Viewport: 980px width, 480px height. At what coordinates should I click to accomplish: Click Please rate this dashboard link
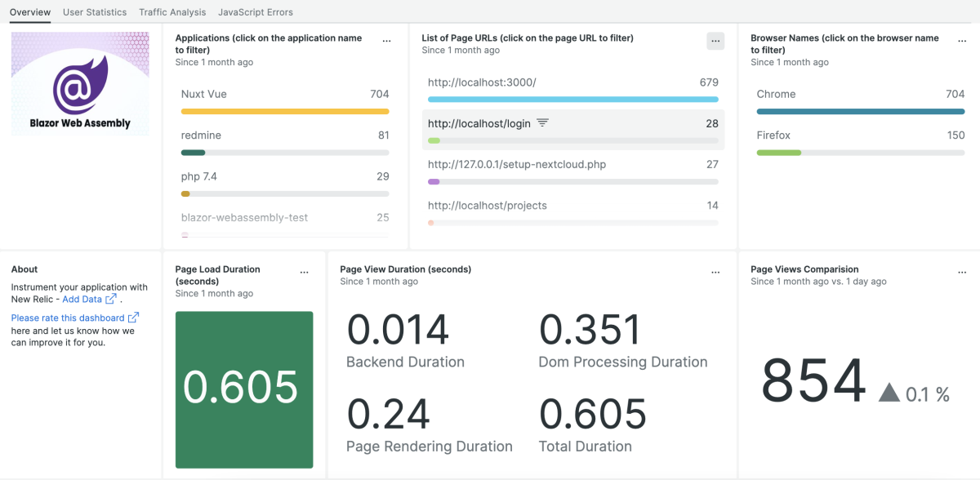tap(68, 318)
